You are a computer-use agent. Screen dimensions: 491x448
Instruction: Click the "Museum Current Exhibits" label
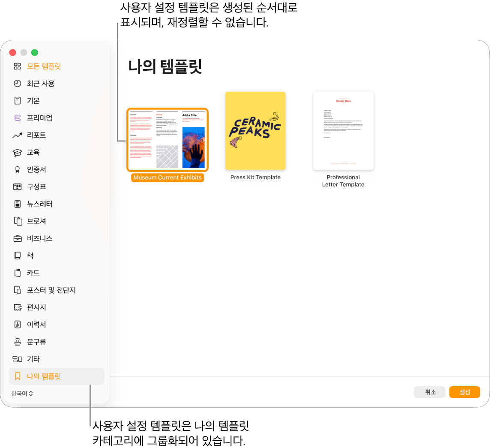tap(168, 177)
